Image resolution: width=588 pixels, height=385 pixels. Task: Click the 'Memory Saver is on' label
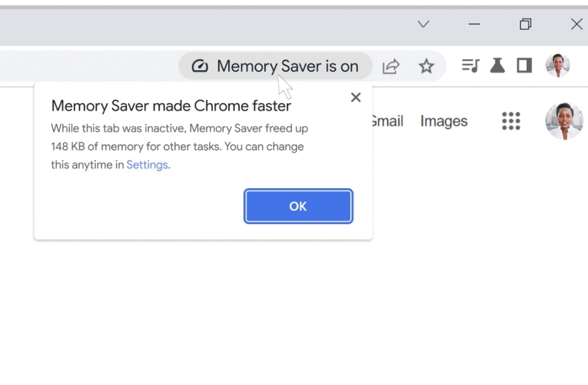[287, 66]
